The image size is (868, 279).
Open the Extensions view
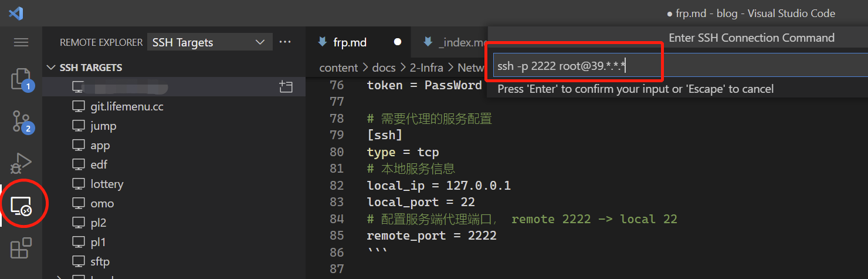(x=21, y=248)
